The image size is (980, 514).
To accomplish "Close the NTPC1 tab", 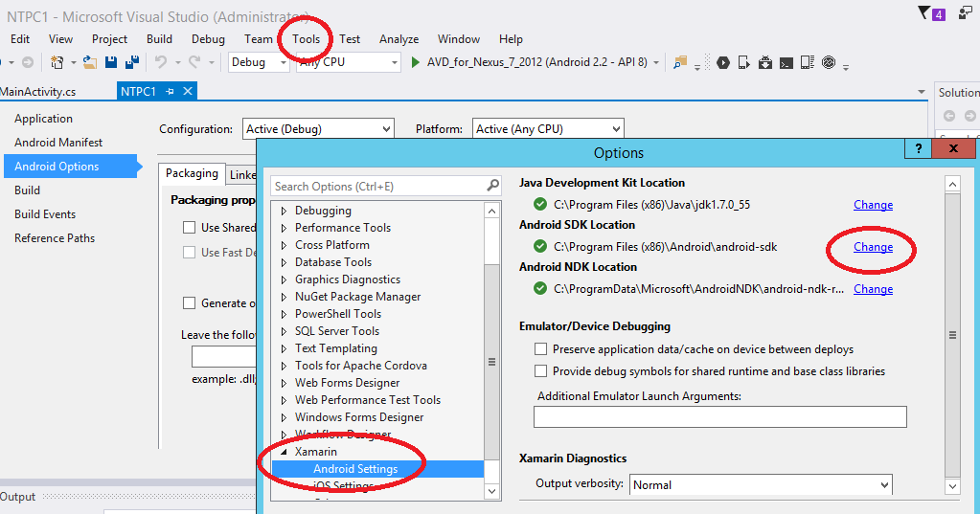I will (x=188, y=91).
